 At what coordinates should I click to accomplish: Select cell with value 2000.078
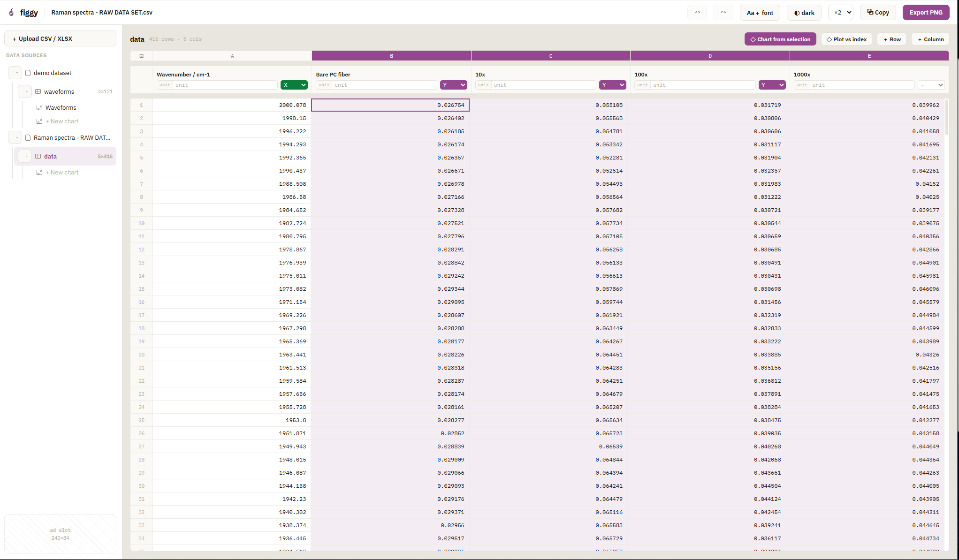[232, 105]
